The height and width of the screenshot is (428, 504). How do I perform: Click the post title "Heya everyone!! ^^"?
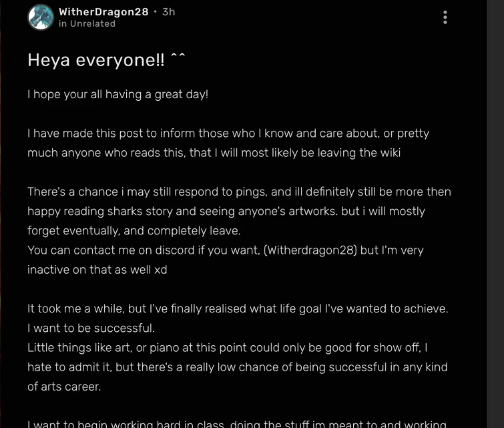106,60
